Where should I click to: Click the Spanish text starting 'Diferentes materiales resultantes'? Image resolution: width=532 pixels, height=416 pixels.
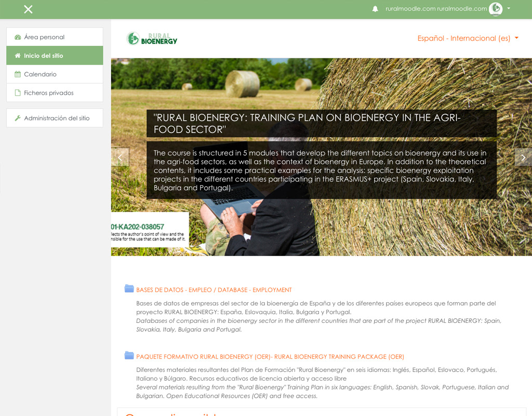pos(316,374)
